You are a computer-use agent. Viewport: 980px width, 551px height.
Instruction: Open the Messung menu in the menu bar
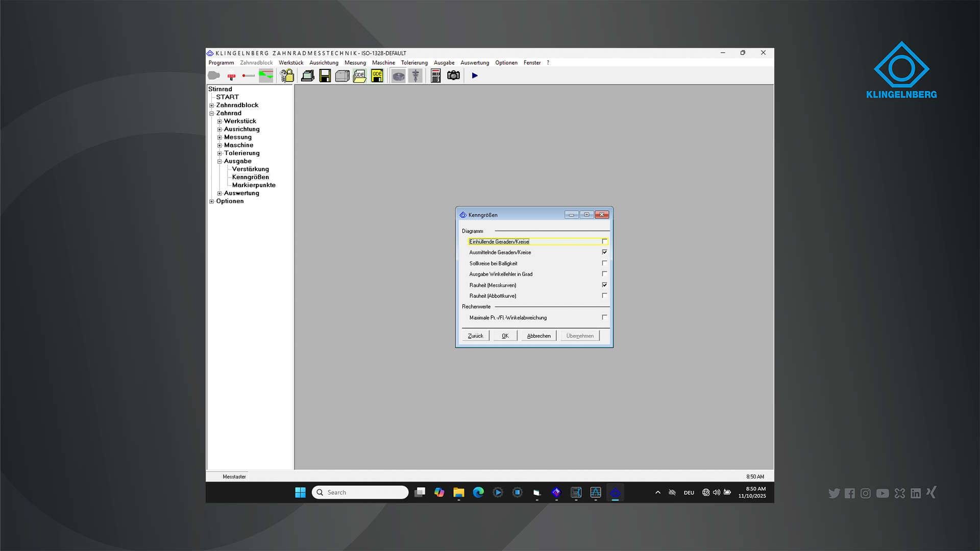[x=355, y=63]
